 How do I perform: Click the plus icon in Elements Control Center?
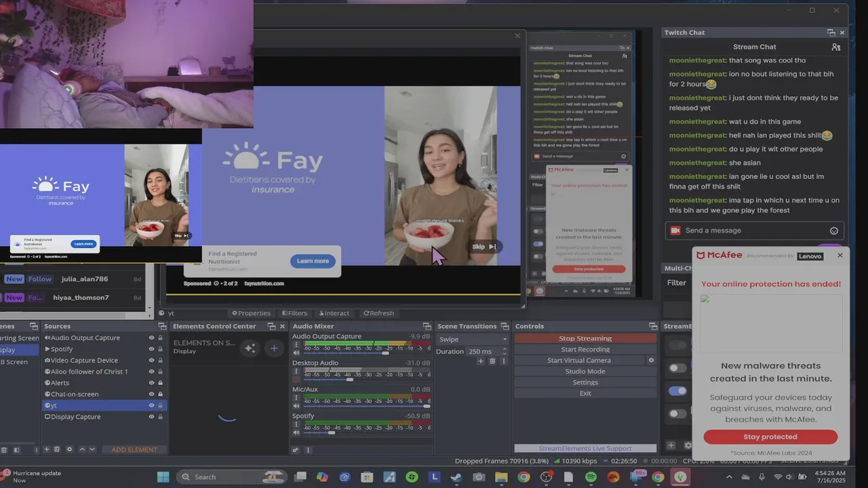(x=274, y=348)
